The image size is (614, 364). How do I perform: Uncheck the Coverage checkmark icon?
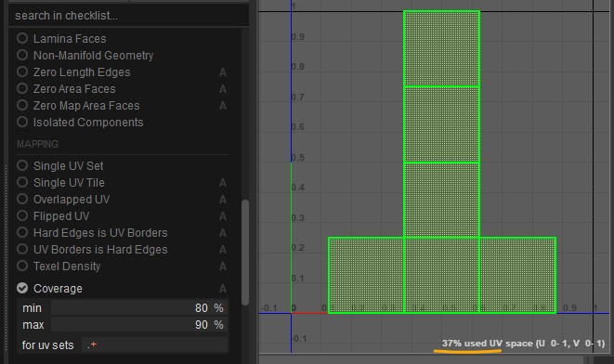(22, 289)
